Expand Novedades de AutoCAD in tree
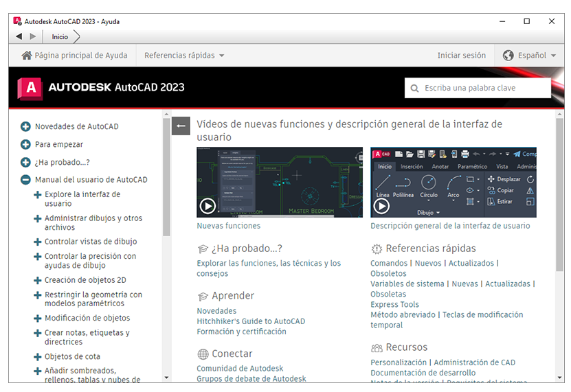Screen dimensions: 571x392 click(25, 127)
